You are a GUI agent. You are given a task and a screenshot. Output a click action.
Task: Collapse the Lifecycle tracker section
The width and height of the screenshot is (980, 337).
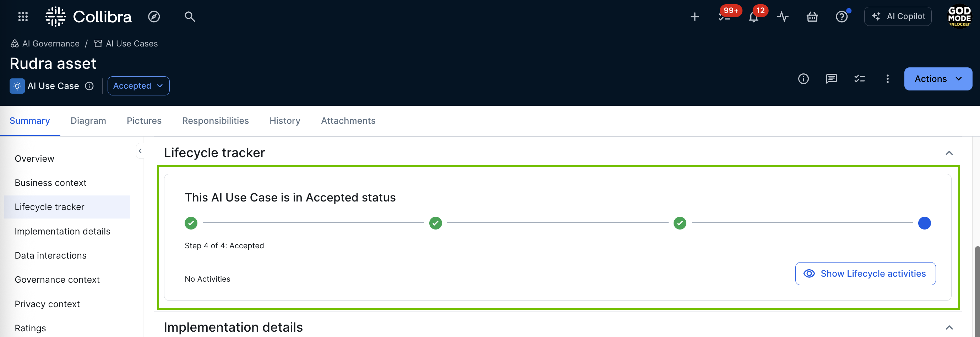[x=949, y=153]
